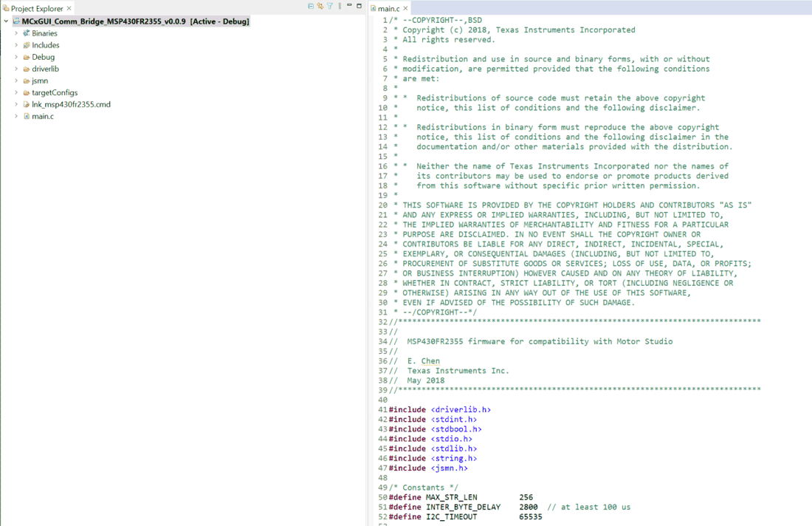Maximize the Project Explorer panel icon
This screenshot has width=812, height=526.
[359, 6]
